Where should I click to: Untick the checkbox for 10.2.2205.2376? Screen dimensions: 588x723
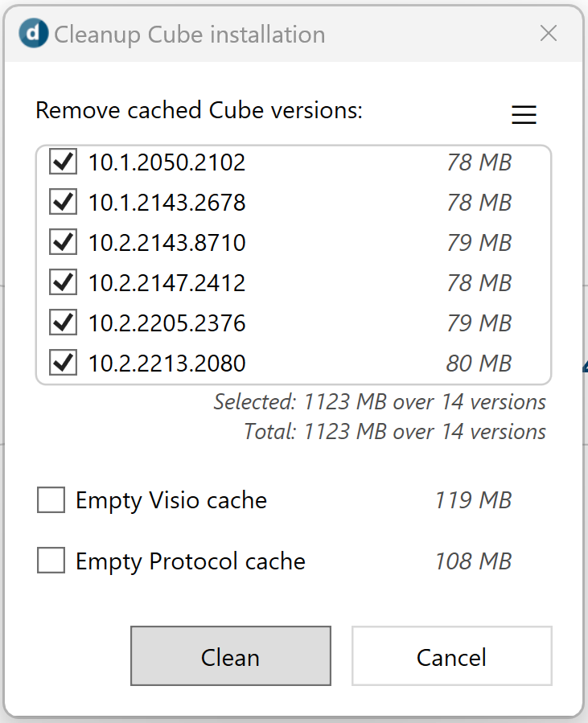(x=64, y=322)
